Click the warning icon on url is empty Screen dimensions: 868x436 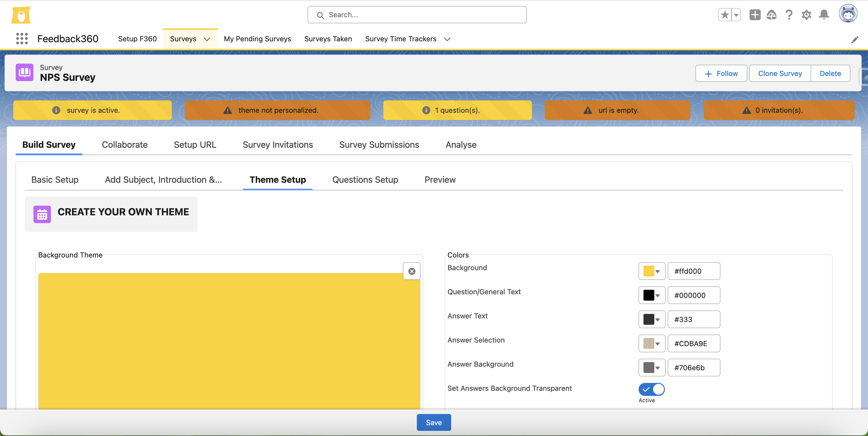click(588, 110)
